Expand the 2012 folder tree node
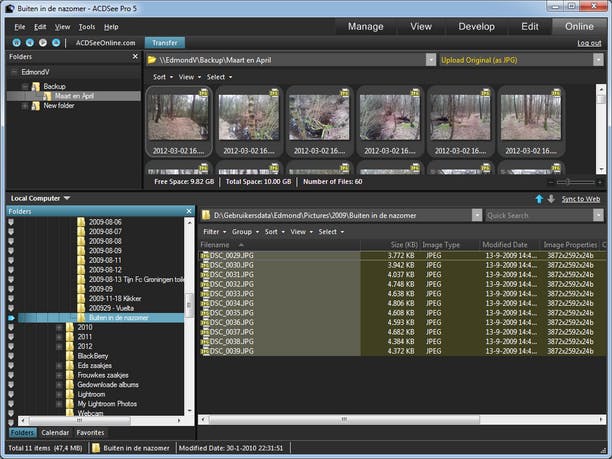The width and height of the screenshot is (612, 459). [59, 346]
